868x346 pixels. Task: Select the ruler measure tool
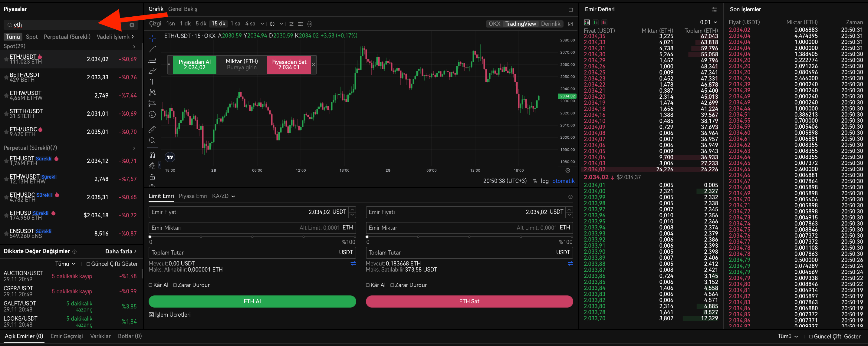pos(152,129)
